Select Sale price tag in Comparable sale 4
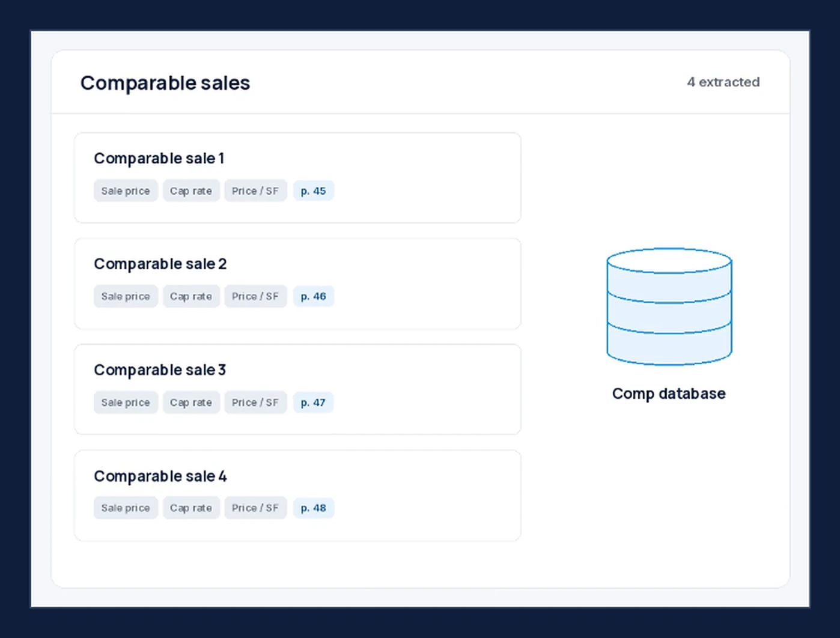The width and height of the screenshot is (840, 638). click(x=126, y=508)
